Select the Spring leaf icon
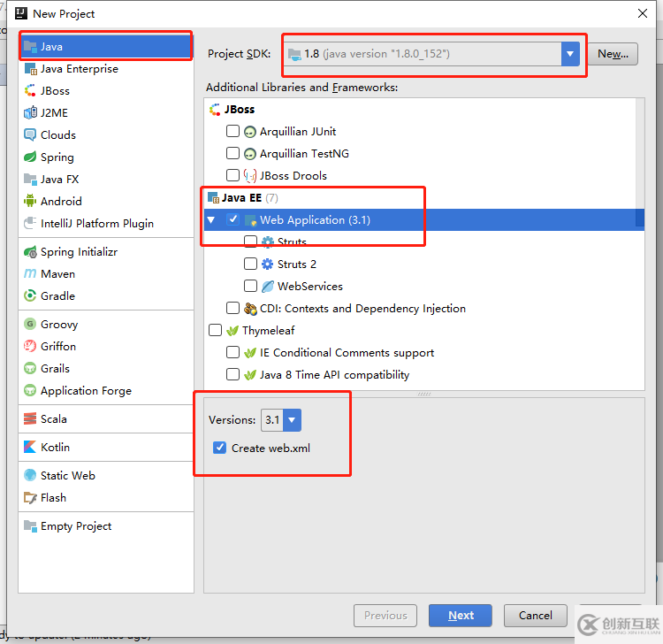This screenshot has height=644, width=663. click(30, 157)
